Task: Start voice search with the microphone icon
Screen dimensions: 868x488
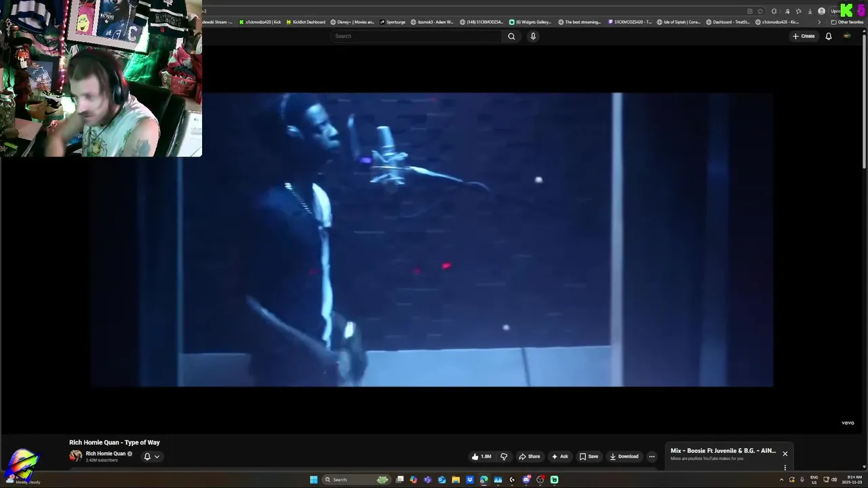Action: (x=533, y=36)
